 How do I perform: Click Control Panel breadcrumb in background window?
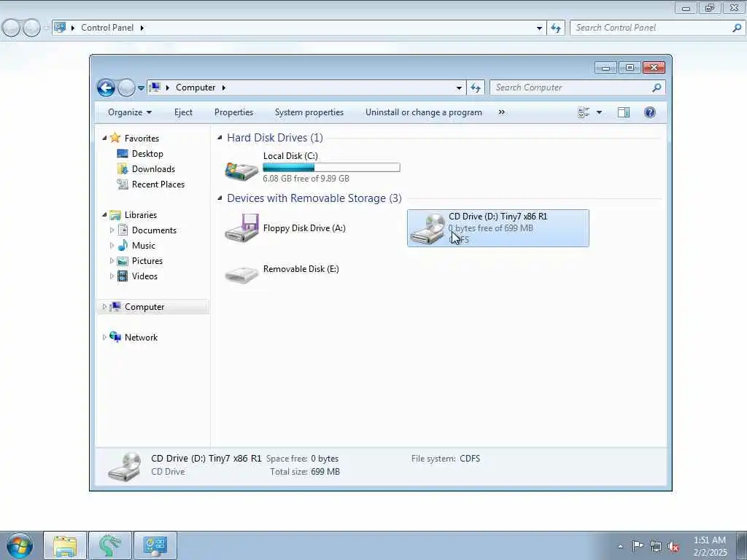point(107,28)
